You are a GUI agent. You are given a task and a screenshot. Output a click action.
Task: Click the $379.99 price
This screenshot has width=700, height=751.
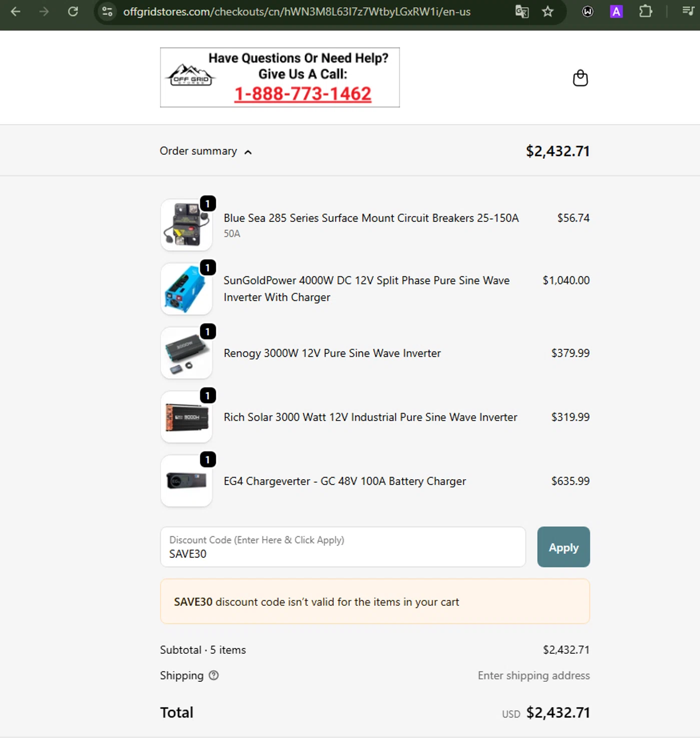[570, 353]
